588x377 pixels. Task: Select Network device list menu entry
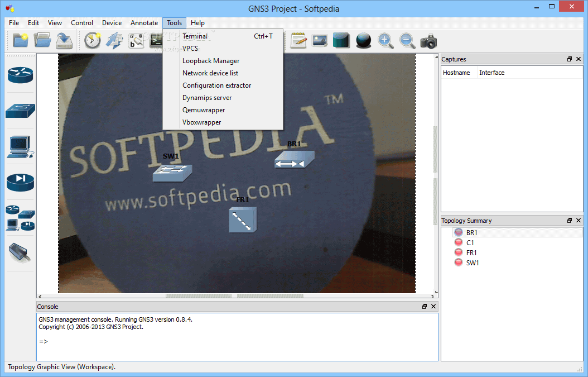(x=223, y=73)
